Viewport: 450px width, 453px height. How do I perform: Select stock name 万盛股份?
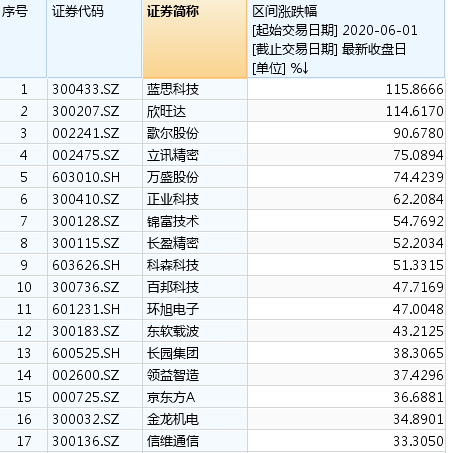coord(173,177)
